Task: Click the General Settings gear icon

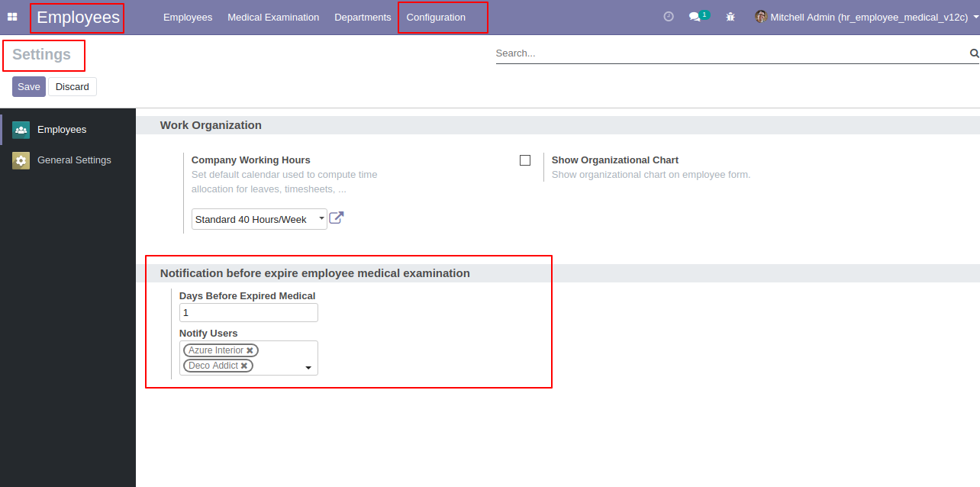Action: pyautogui.click(x=21, y=160)
